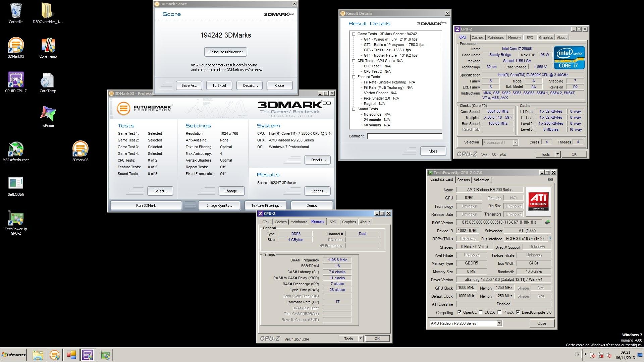
Task: Collapse the Feature Tests tree node
Action: click(354, 77)
